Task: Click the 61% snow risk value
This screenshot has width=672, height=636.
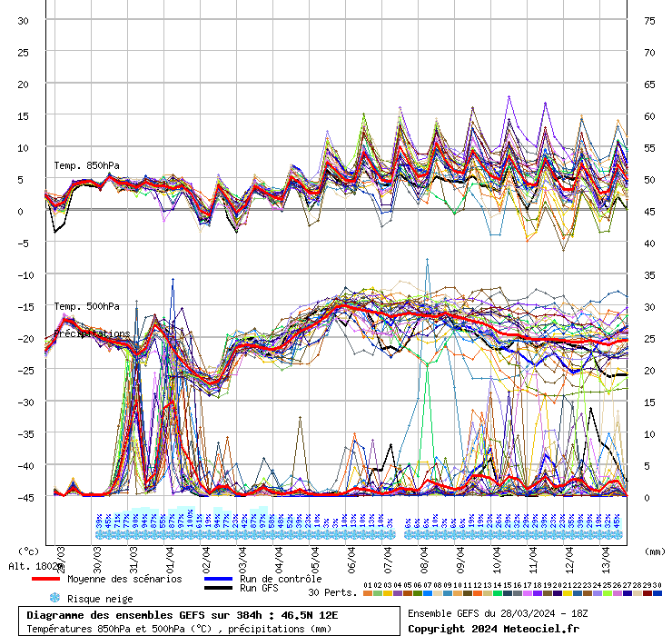Action: 199,521
